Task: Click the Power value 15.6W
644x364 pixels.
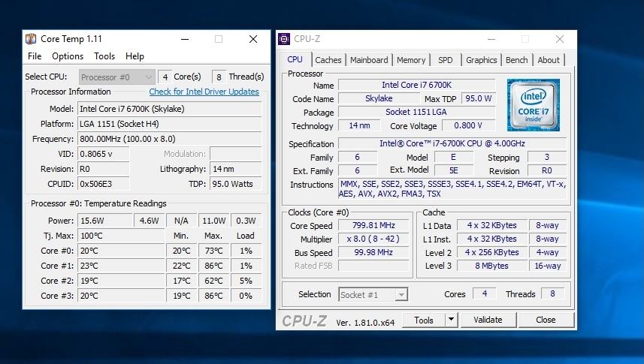Action: [x=105, y=221]
